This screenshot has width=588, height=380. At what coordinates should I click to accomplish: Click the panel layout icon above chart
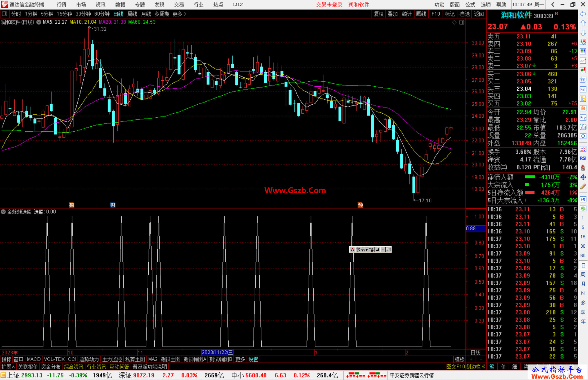click(462, 22)
